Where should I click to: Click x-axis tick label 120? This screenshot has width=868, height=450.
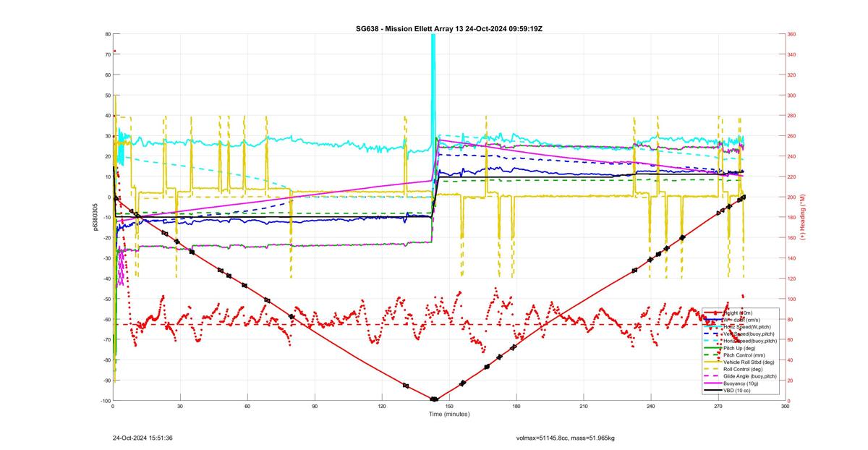pyautogui.click(x=382, y=407)
